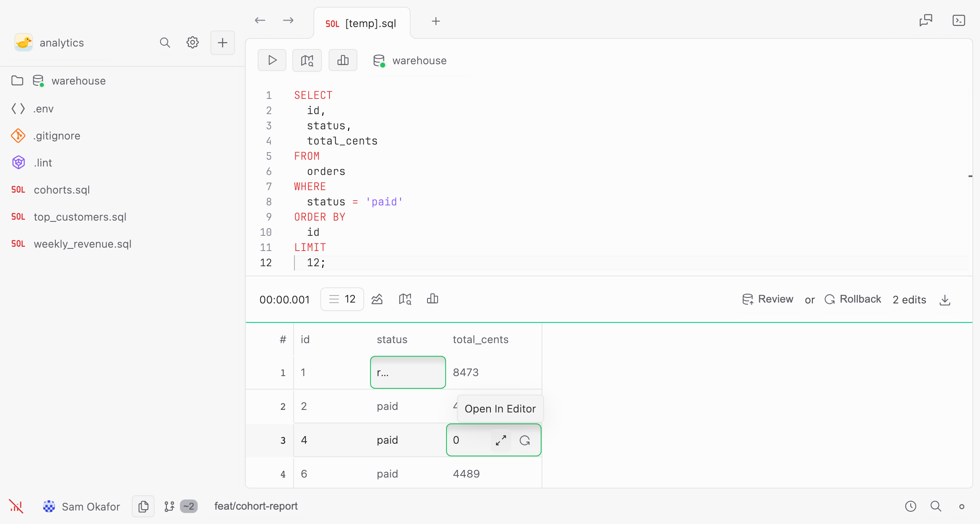Image resolution: width=980 pixels, height=524 pixels.
Task: Navigate back with the left arrow
Action: 260,21
